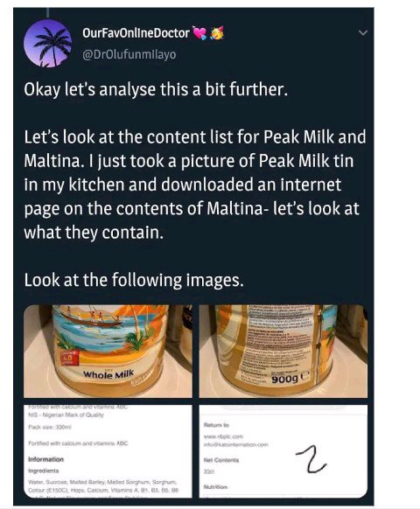This screenshot has width=420, height=509.
Task: Open the 900g tin label photo
Action: point(283,352)
